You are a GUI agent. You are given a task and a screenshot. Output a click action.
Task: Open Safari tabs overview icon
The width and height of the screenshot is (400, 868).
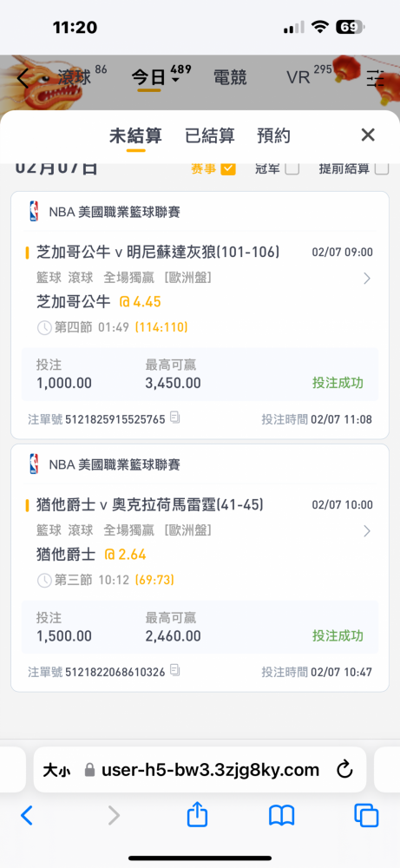(x=366, y=815)
